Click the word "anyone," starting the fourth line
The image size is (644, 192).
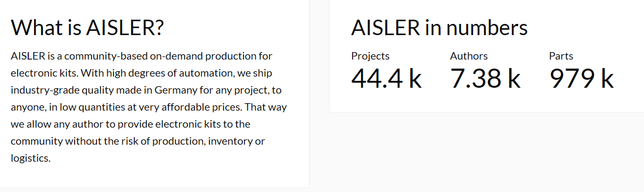(27, 107)
